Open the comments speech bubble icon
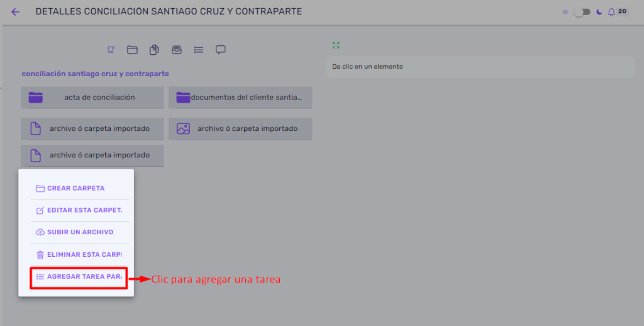This screenshot has width=644, height=326. pyautogui.click(x=221, y=50)
